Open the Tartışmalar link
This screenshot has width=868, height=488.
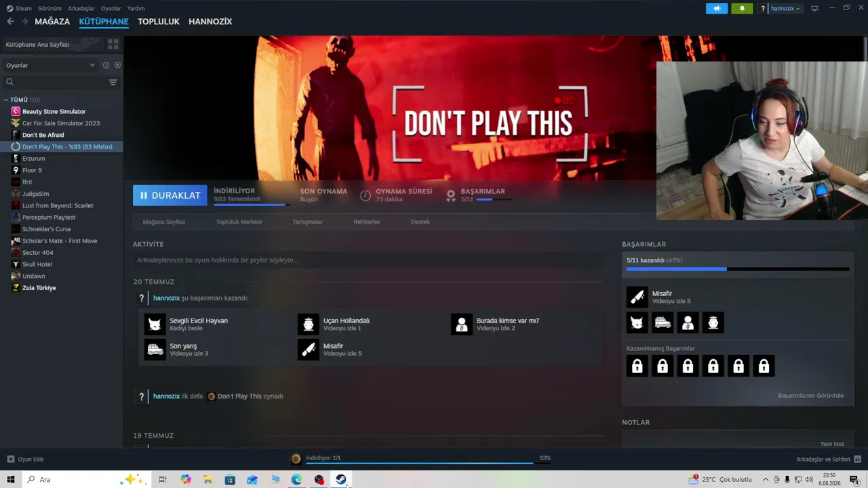tap(307, 222)
